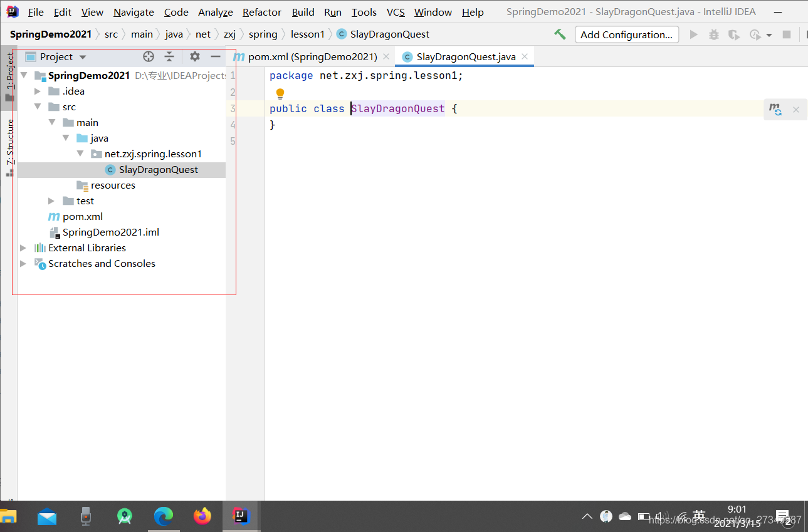
Task: Open the Refactor menu
Action: tap(262, 12)
